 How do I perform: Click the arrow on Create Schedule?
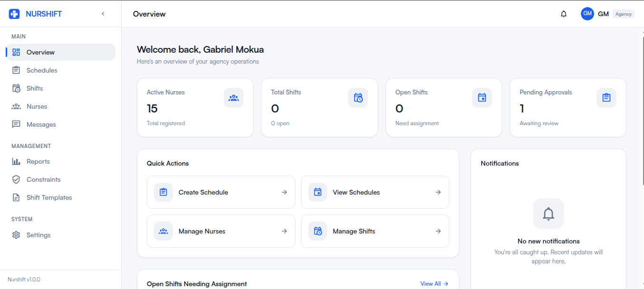(284, 192)
